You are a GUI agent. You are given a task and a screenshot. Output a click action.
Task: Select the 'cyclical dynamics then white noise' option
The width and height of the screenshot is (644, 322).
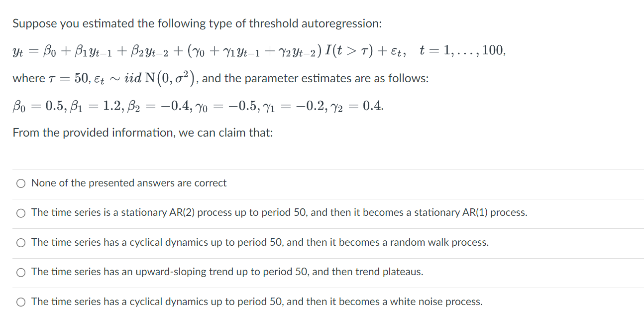[x=20, y=302]
